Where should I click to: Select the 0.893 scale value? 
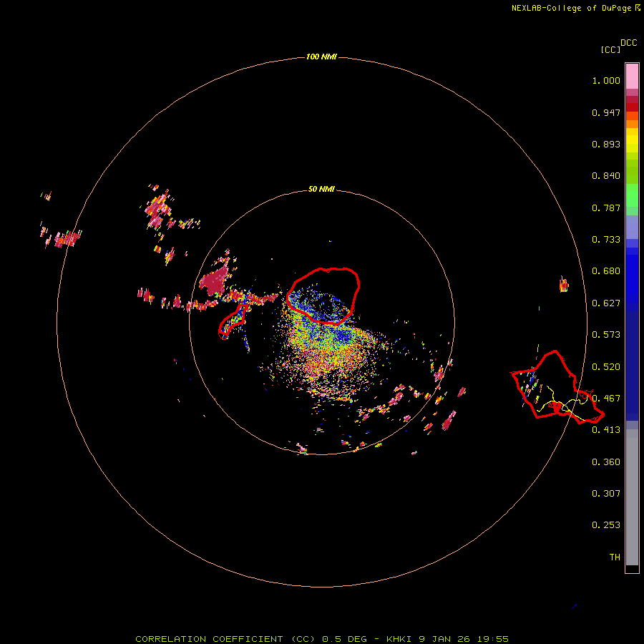point(606,144)
